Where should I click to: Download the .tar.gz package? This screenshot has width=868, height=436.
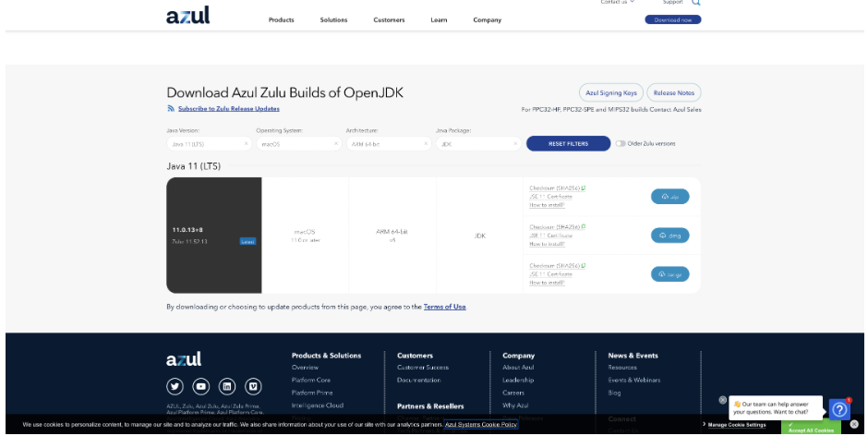pos(669,274)
